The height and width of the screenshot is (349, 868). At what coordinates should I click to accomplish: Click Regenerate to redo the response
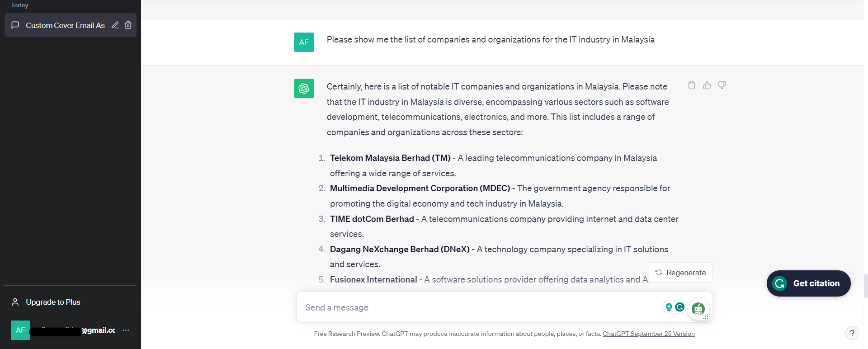tap(680, 273)
